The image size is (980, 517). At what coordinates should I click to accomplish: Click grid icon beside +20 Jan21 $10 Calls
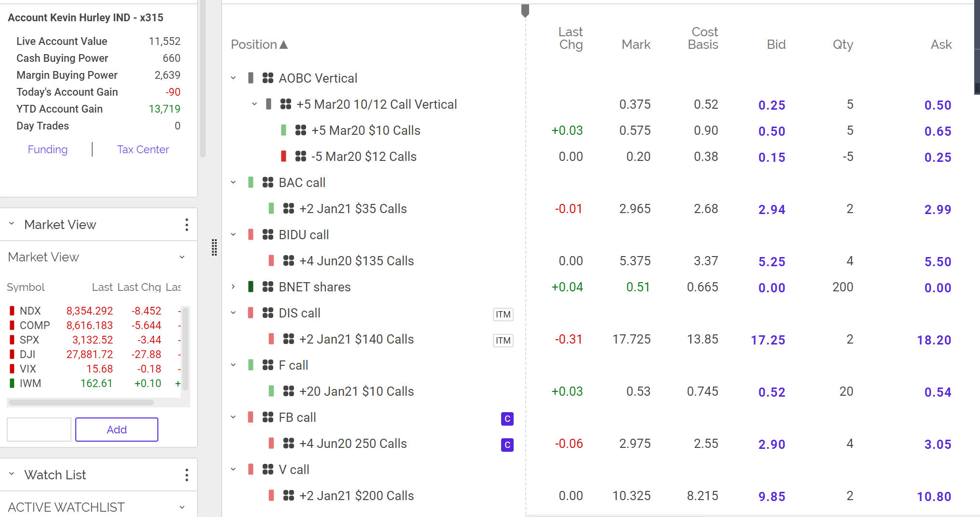[289, 391]
